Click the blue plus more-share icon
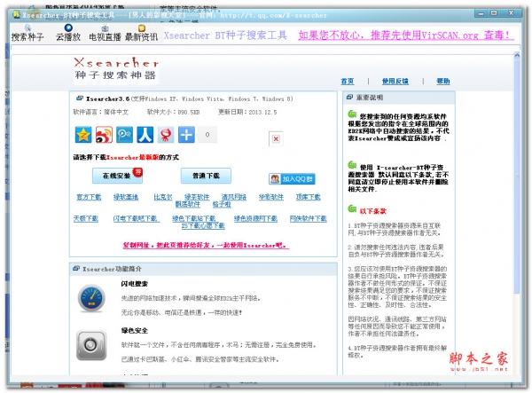This screenshot has height=393, width=532. click(186, 135)
